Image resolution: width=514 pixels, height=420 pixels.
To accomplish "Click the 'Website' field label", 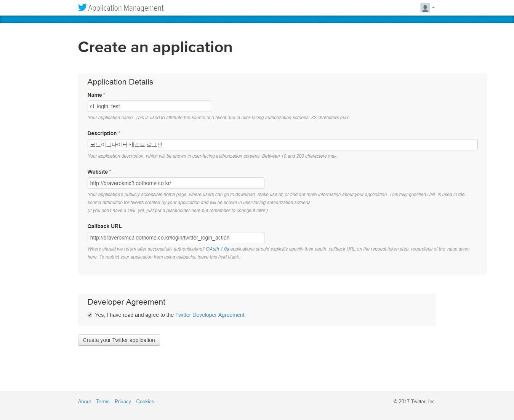I will 98,172.
